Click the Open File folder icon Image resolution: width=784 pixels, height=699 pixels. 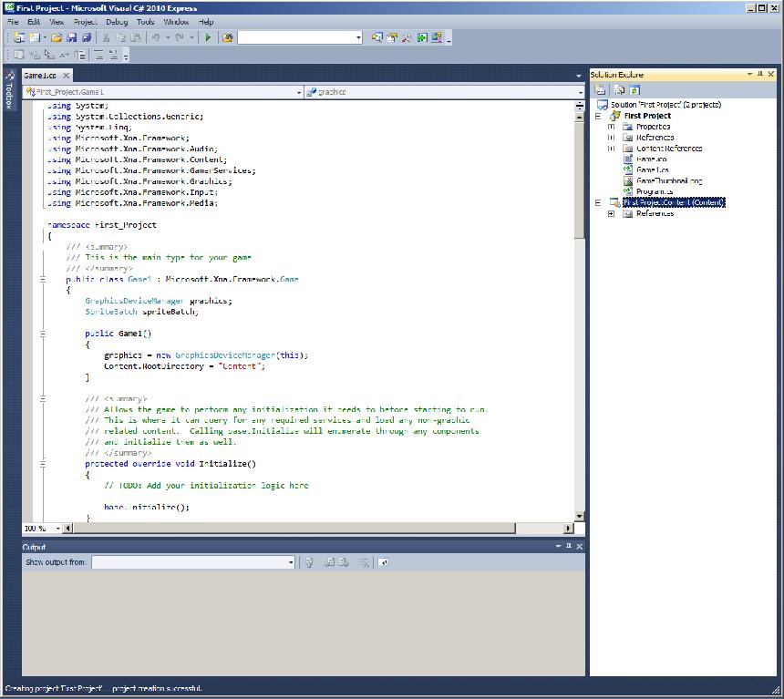pyautogui.click(x=57, y=37)
